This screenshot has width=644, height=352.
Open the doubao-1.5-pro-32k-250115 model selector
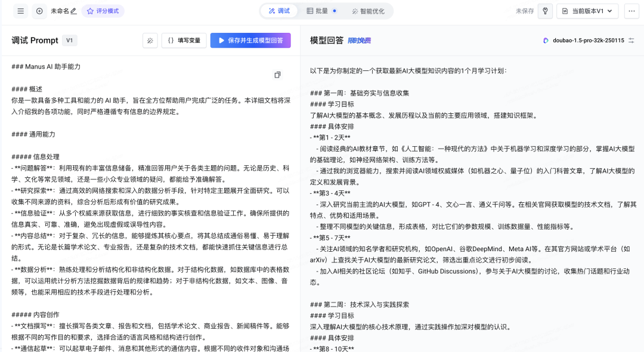click(x=584, y=40)
